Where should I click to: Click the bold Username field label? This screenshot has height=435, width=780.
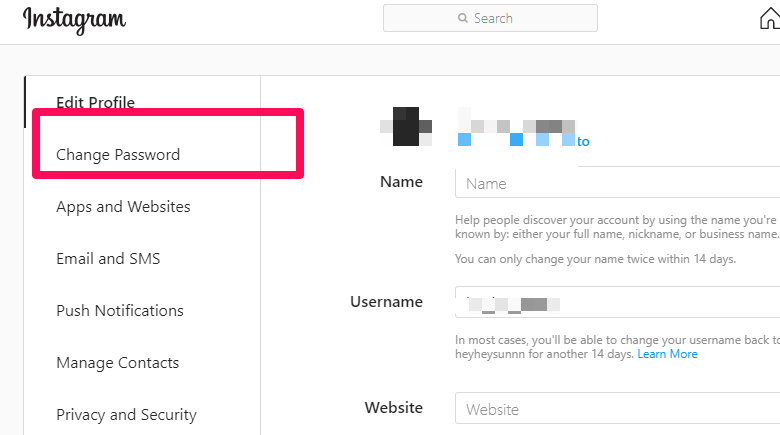click(387, 302)
